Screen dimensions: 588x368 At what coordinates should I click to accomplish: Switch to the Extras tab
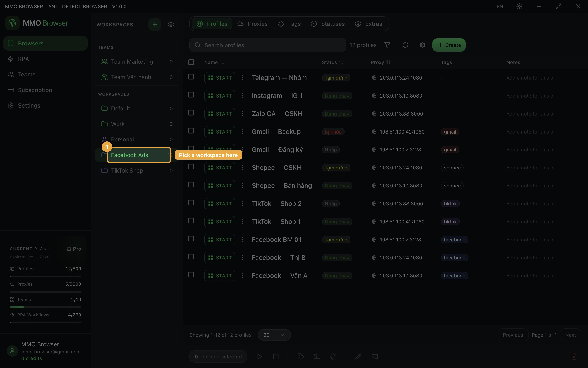click(x=369, y=24)
